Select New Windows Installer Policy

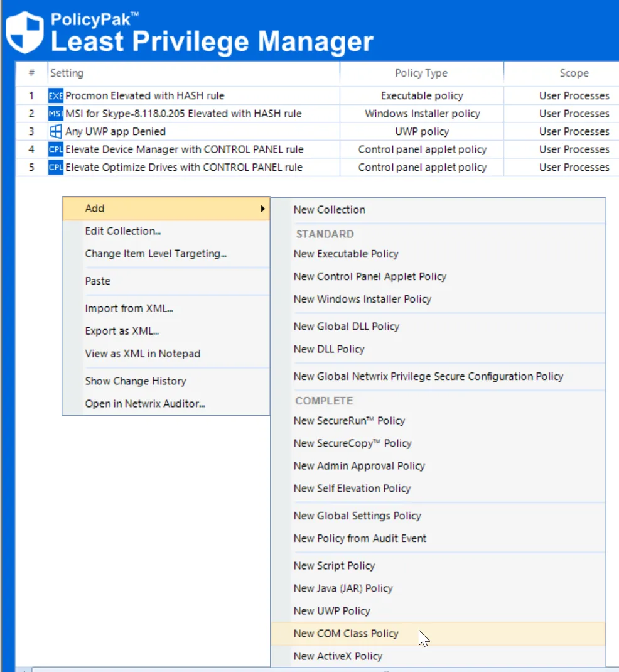click(x=362, y=299)
